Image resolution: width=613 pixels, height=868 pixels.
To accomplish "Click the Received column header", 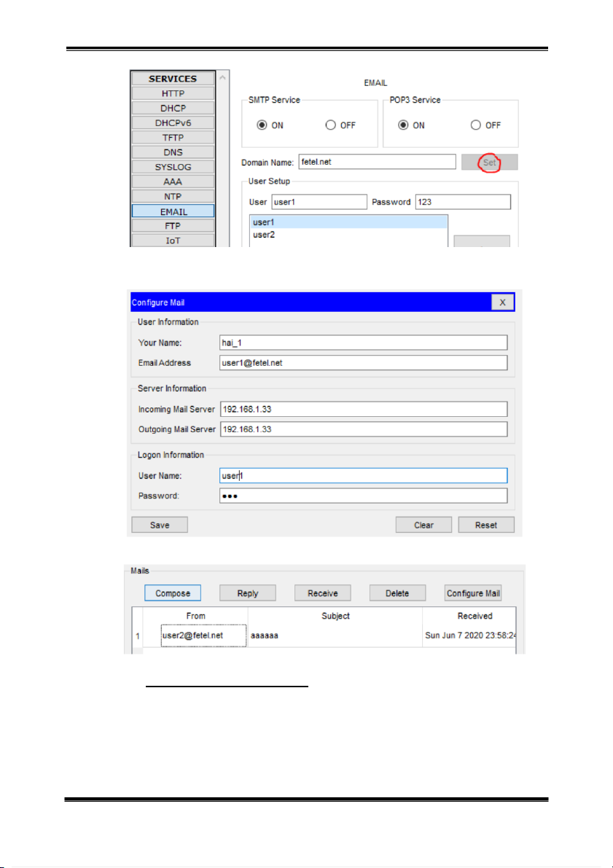I will click(469, 616).
